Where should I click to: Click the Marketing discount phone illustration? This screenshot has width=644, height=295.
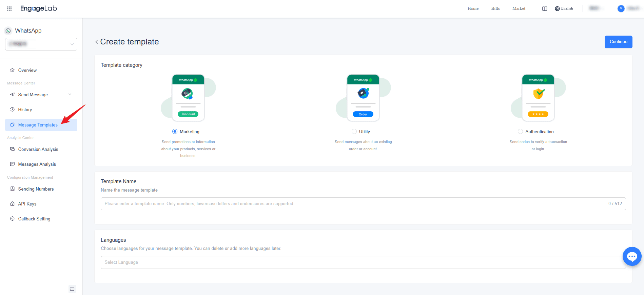pos(188,98)
